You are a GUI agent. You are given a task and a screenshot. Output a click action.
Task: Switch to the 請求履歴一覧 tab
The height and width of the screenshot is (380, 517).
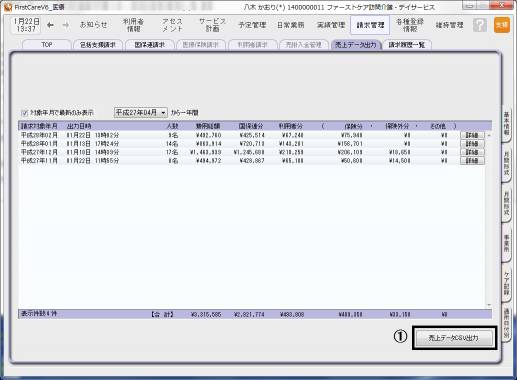[x=407, y=45]
